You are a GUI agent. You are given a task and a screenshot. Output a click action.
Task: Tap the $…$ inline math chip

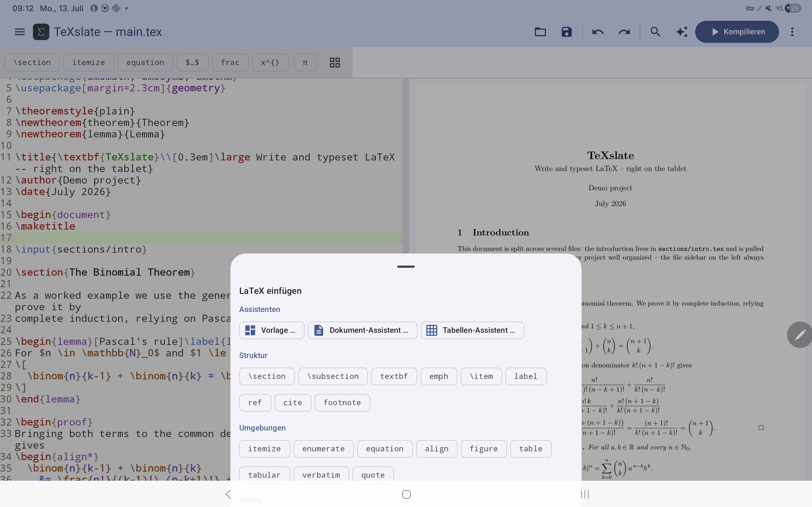193,62
